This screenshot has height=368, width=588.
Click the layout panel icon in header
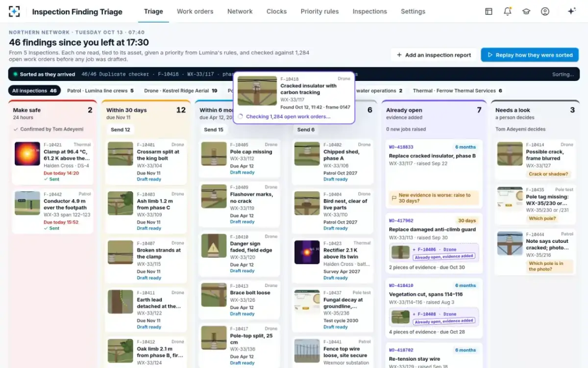pos(489,11)
